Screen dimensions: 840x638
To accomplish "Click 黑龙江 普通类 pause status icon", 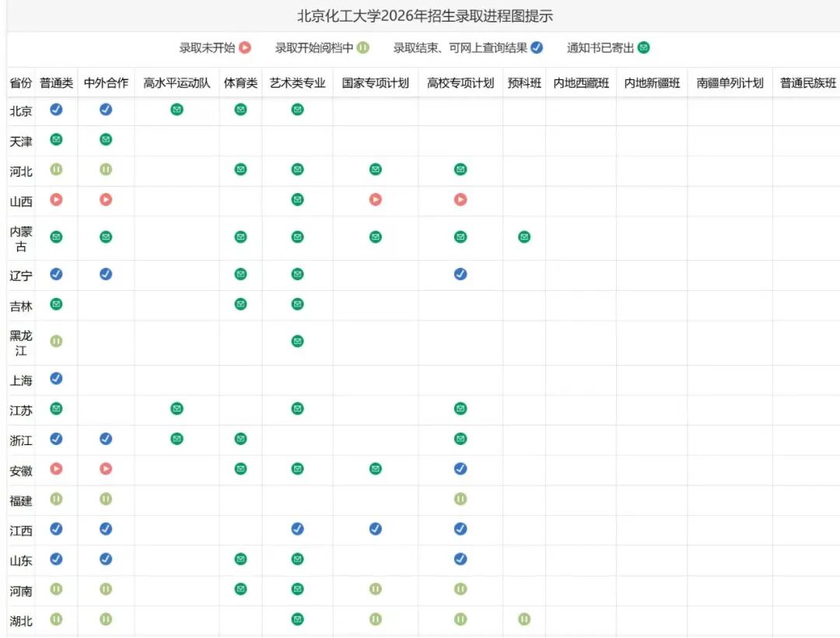I will tap(56, 342).
